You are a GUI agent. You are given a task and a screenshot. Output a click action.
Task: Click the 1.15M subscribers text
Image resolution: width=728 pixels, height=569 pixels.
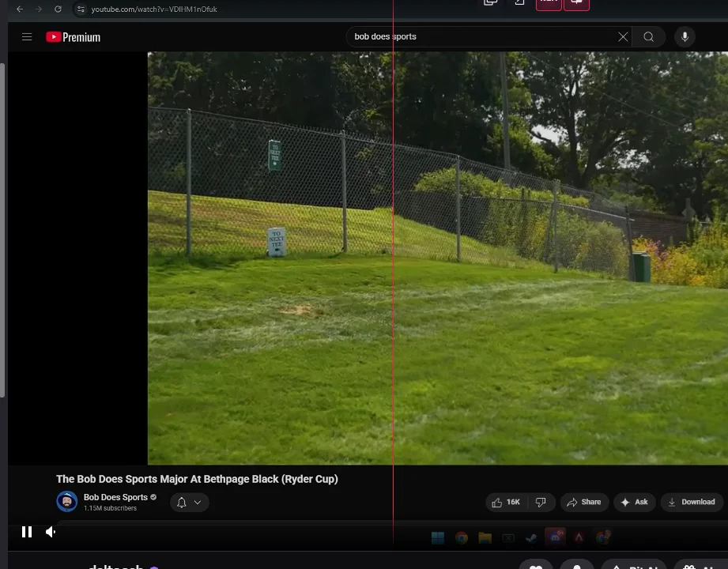pos(111,508)
